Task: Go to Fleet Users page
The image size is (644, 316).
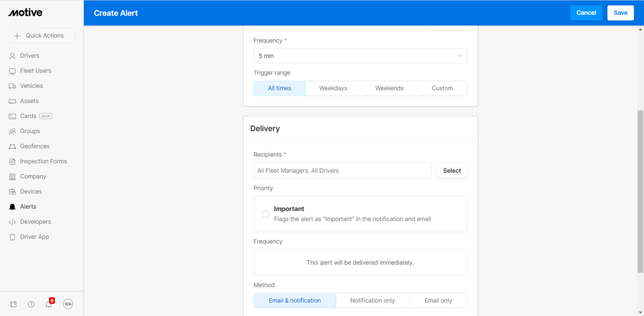Action: coord(36,71)
